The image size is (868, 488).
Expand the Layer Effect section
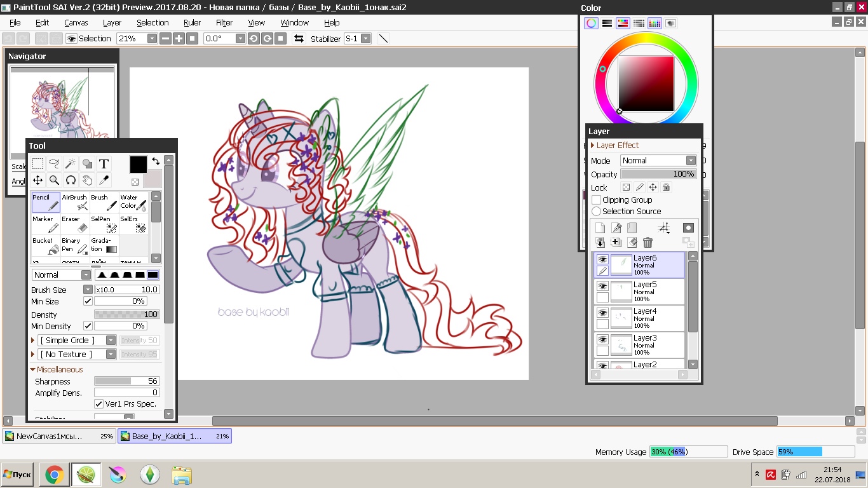tap(593, 146)
